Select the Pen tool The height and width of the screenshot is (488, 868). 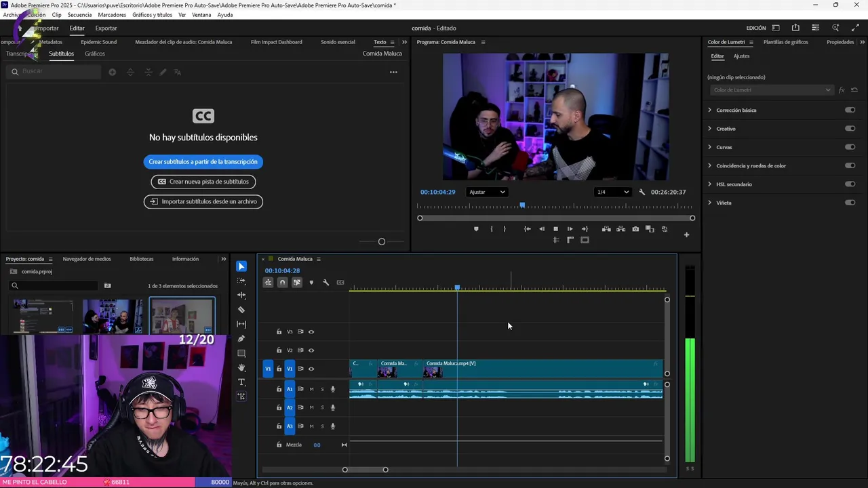[241, 339]
